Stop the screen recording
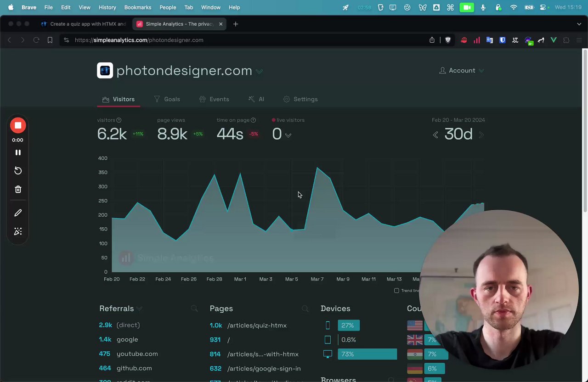The height and width of the screenshot is (382, 588). pyautogui.click(x=18, y=125)
